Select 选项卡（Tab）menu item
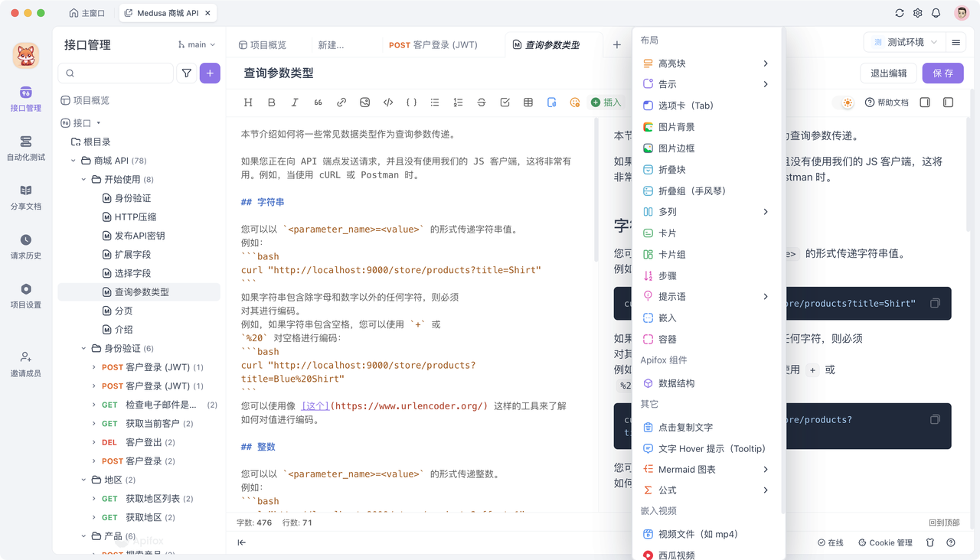Screen dimensions: 980x560 706,106
